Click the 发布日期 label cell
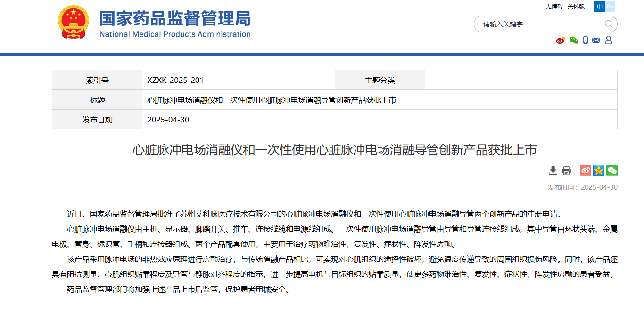This screenshot has width=644, height=314. (x=97, y=120)
